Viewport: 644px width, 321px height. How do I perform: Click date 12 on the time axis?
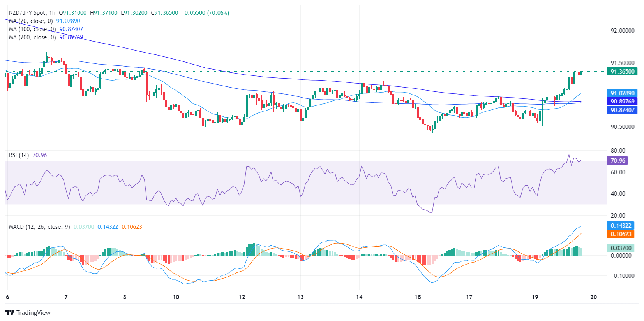point(242,297)
